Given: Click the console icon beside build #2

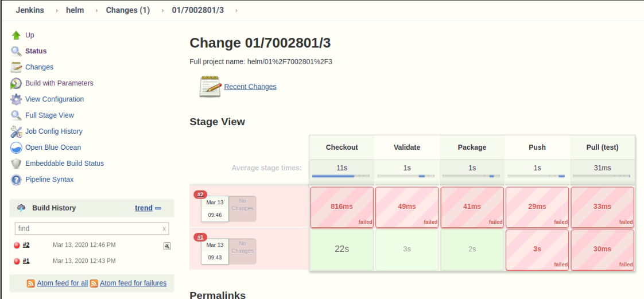Looking at the screenshot, I should (167, 246).
